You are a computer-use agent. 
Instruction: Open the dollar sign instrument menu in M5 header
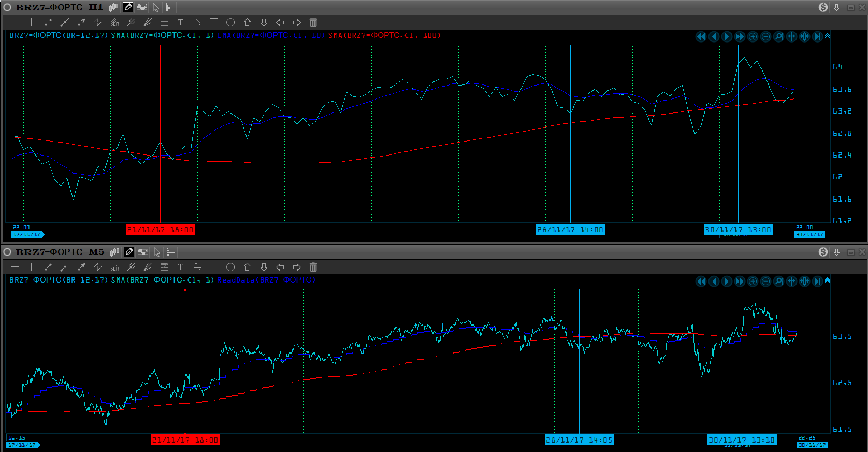pos(823,252)
